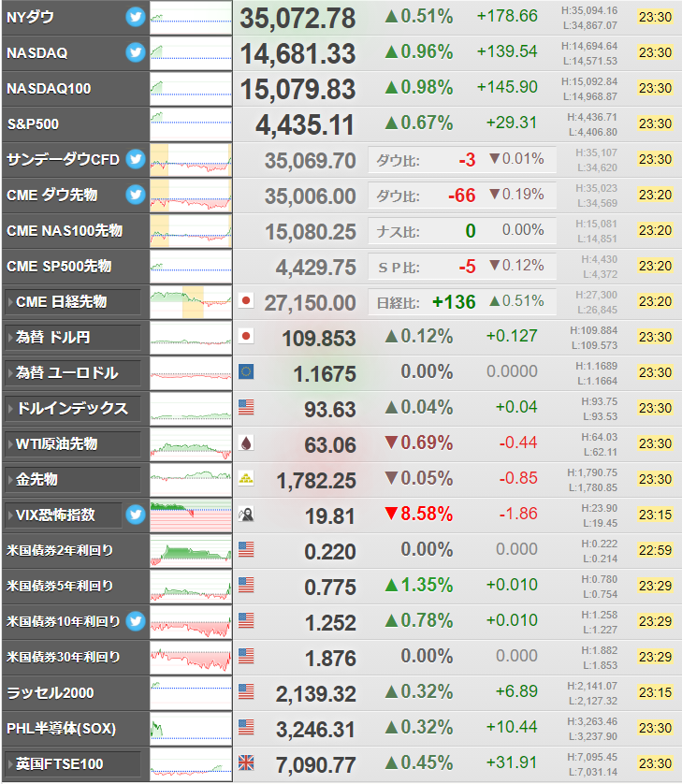Click WTI change value -0.44
The image size is (682, 784).
(518, 443)
